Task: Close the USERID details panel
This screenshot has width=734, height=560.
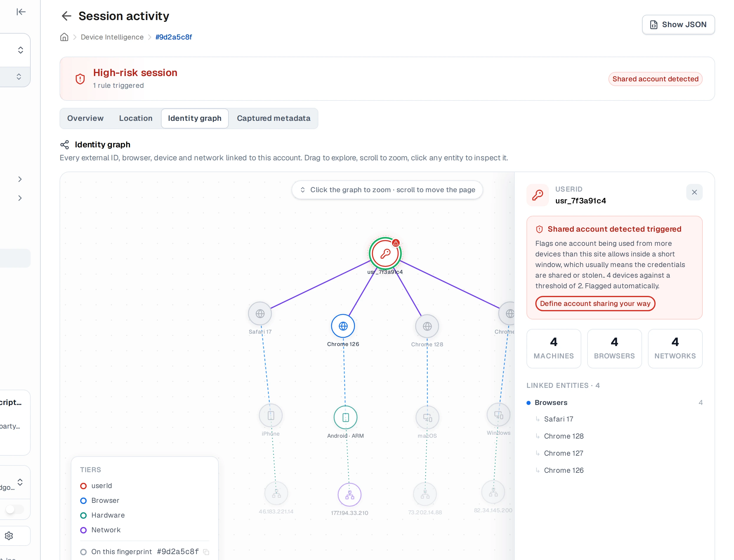Action: 694,192
